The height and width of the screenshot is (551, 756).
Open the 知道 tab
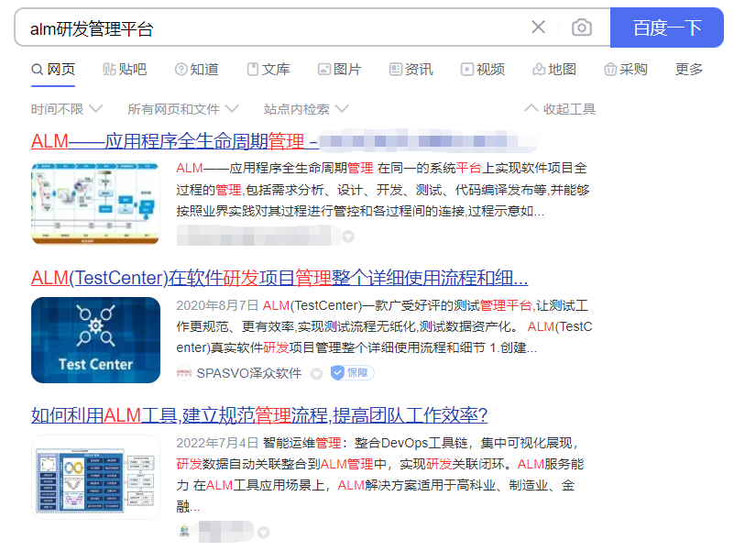196,70
